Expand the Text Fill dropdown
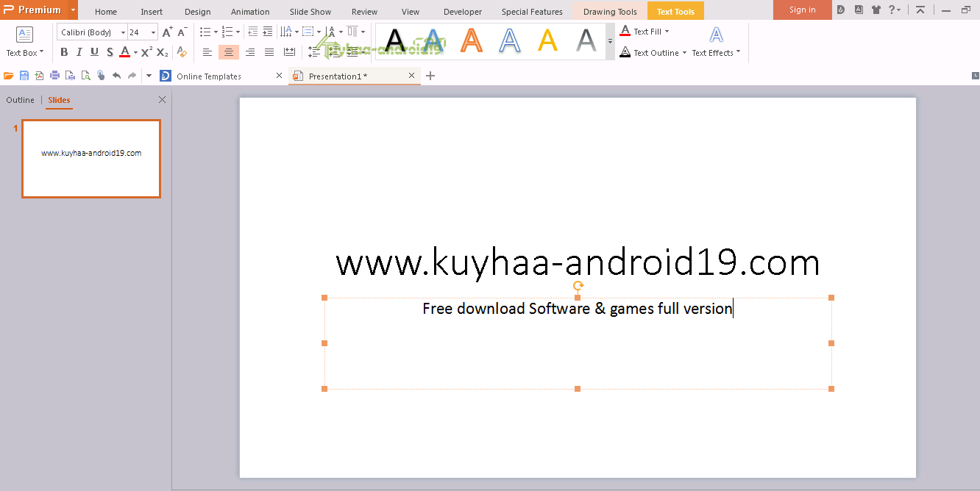The width and height of the screenshot is (980, 491). [x=667, y=32]
